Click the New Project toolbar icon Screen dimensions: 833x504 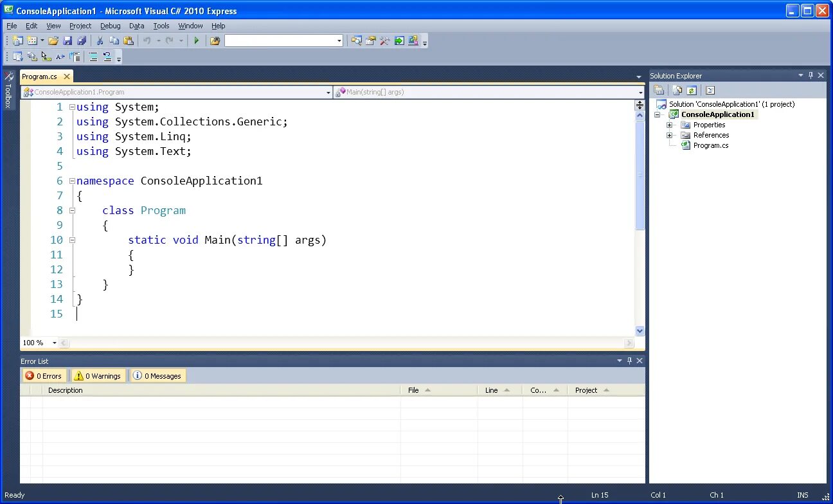point(18,40)
